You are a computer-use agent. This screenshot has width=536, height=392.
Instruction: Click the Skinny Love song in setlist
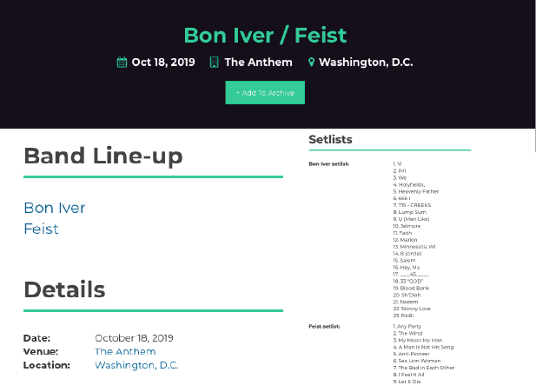[x=415, y=309]
